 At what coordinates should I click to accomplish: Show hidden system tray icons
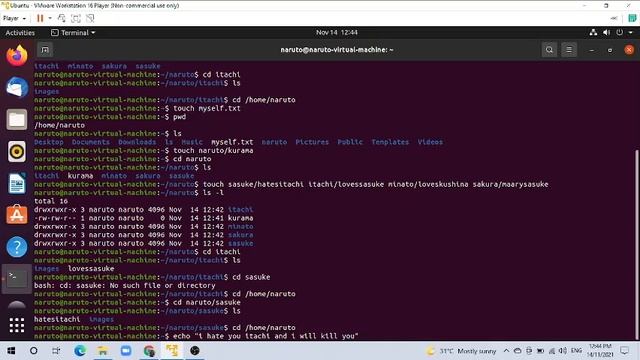pyautogui.click(x=506, y=351)
